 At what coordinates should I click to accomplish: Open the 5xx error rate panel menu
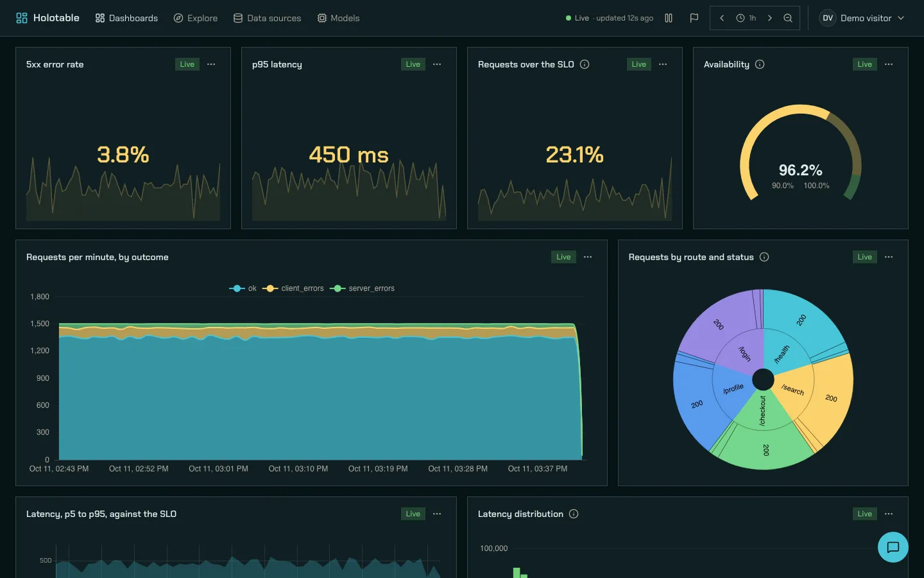[x=211, y=64]
